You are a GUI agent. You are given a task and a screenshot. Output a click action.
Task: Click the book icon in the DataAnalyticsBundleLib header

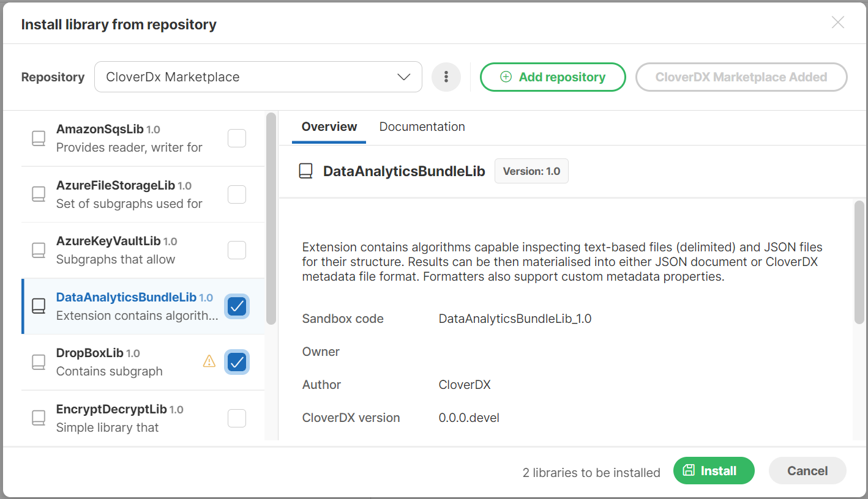(x=305, y=171)
